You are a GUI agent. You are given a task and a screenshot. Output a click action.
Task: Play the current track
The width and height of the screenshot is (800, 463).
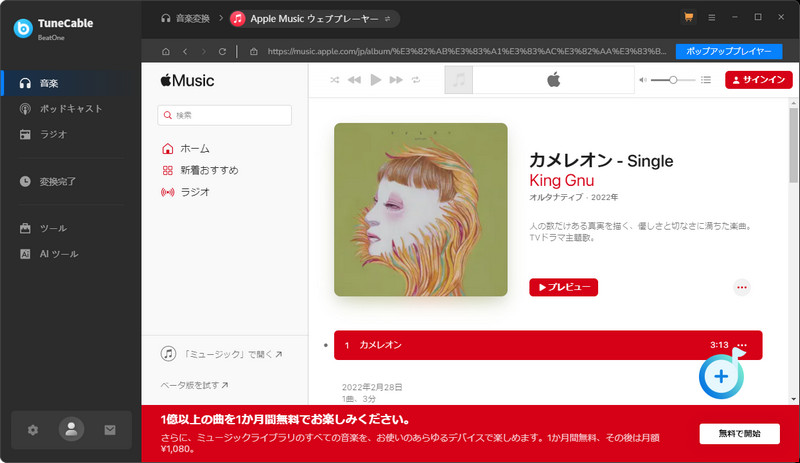tap(376, 80)
